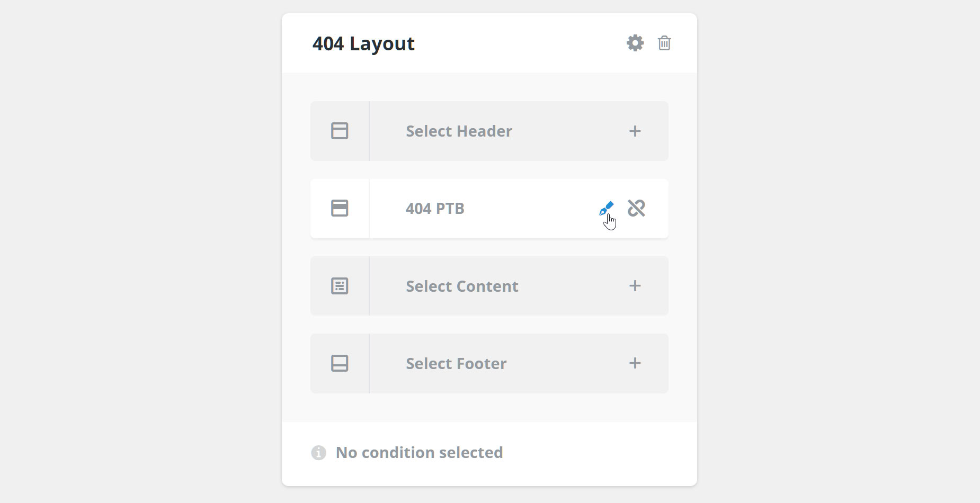Image resolution: width=980 pixels, height=503 pixels.
Task: Add a footer using the plus icon
Action: pos(635,363)
